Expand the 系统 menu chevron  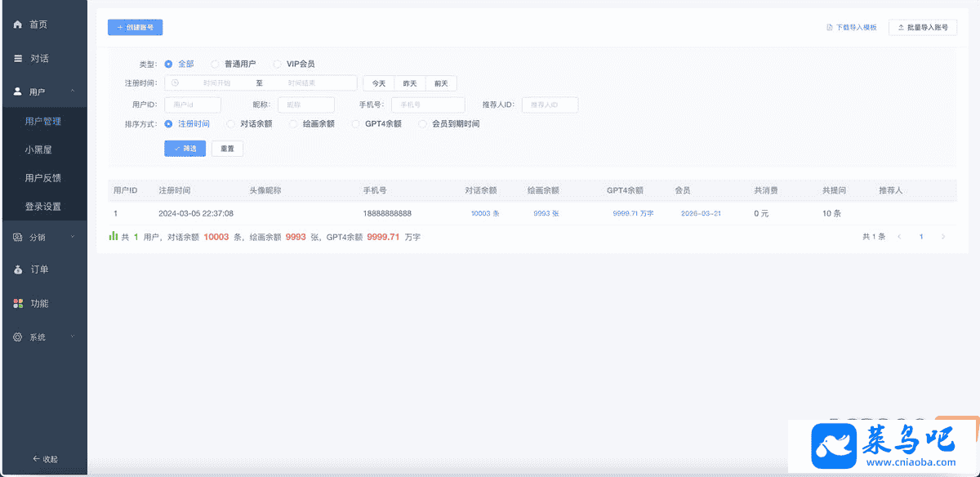[x=73, y=337]
